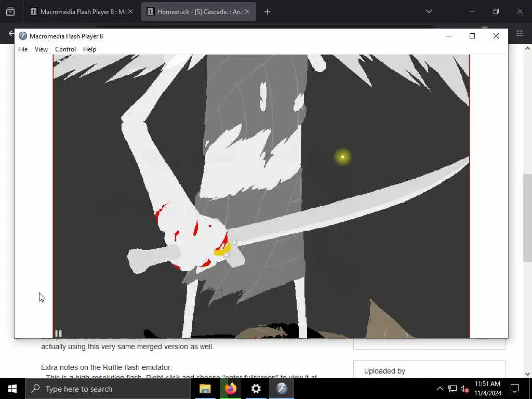Click the browser page vertical scrollbar thumb
Viewport: 532px width, 399px height.
pyautogui.click(x=527, y=217)
